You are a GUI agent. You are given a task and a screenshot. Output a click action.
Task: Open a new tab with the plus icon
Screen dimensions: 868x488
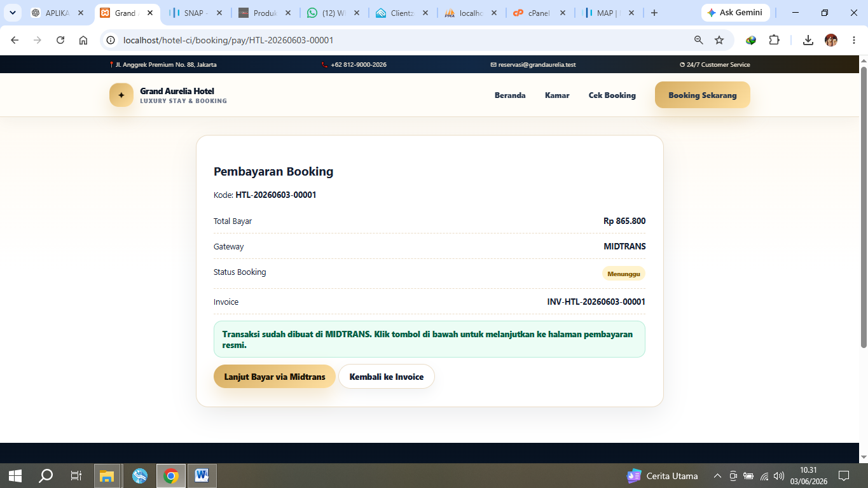(x=654, y=13)
